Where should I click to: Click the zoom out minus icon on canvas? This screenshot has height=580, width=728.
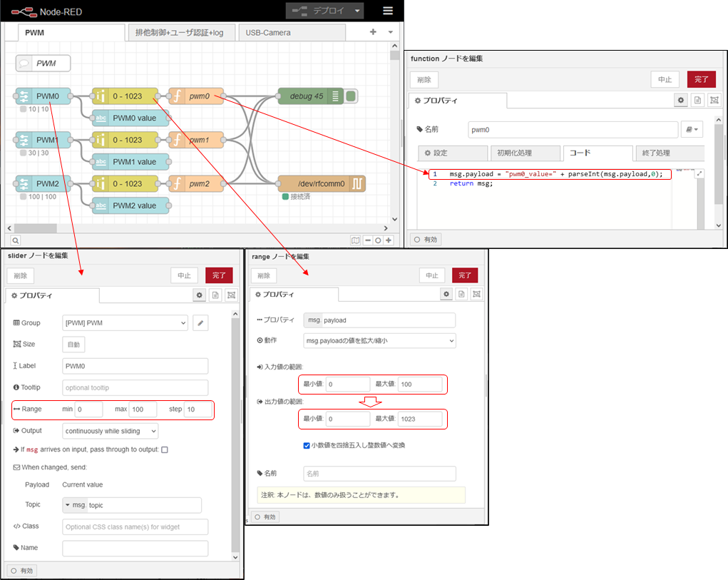(368, 240)
